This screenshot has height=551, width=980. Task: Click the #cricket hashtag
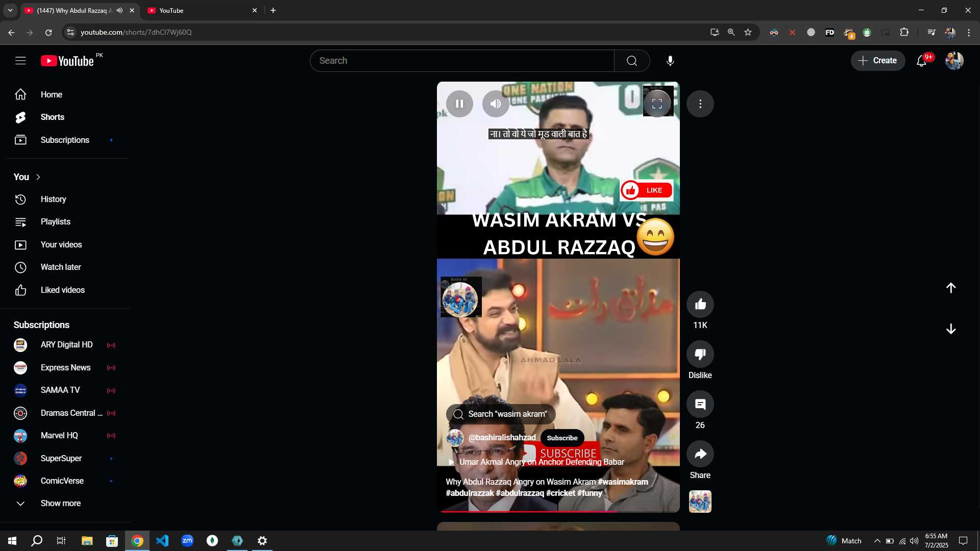560,493
